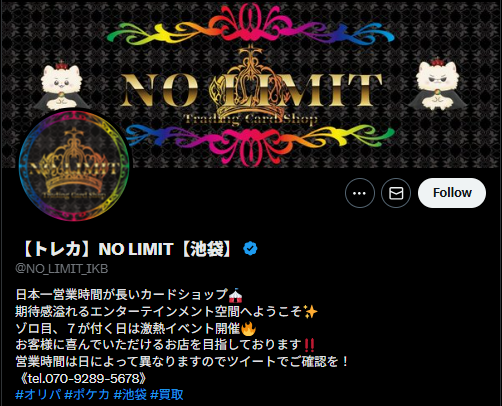Open the three-dot more options menu
The width and height of the screenshot is (502, 406).
360,193
